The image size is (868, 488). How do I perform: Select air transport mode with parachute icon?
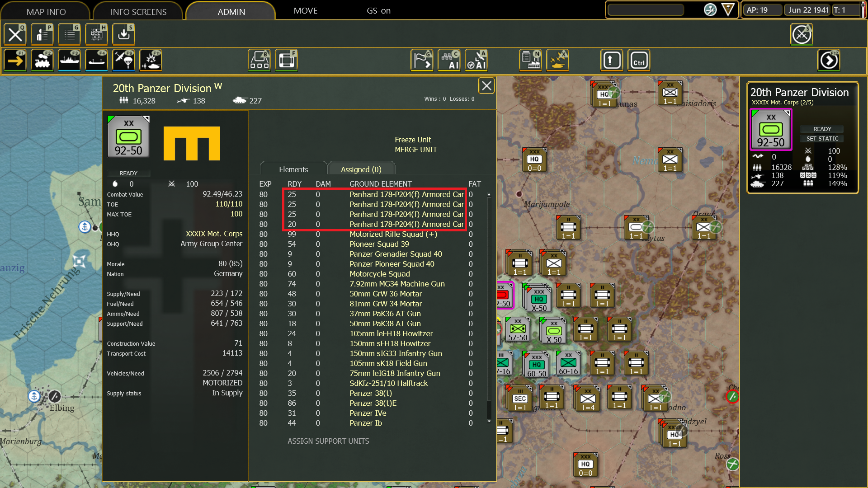(x=123, y=60)
